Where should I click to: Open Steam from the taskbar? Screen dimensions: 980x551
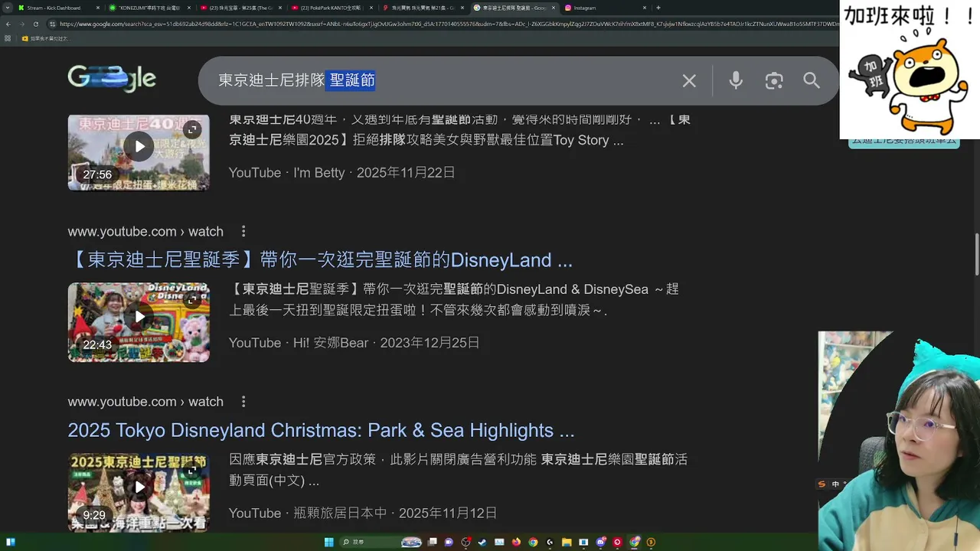(x=482, y=543)
